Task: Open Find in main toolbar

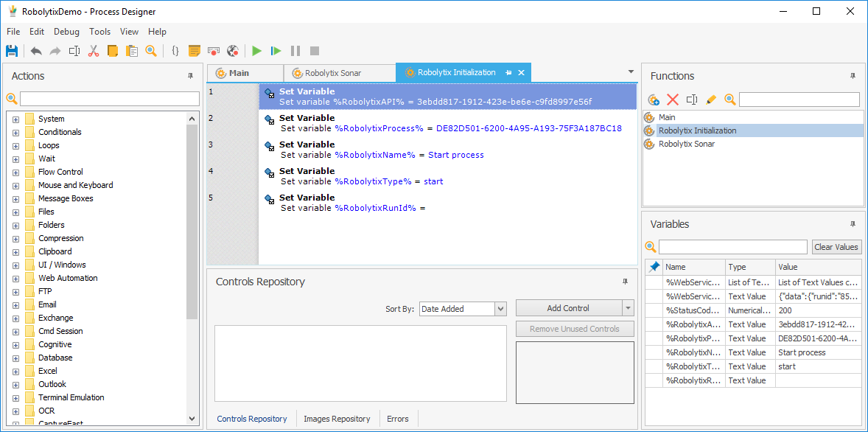Action: (x=150, y=51)
